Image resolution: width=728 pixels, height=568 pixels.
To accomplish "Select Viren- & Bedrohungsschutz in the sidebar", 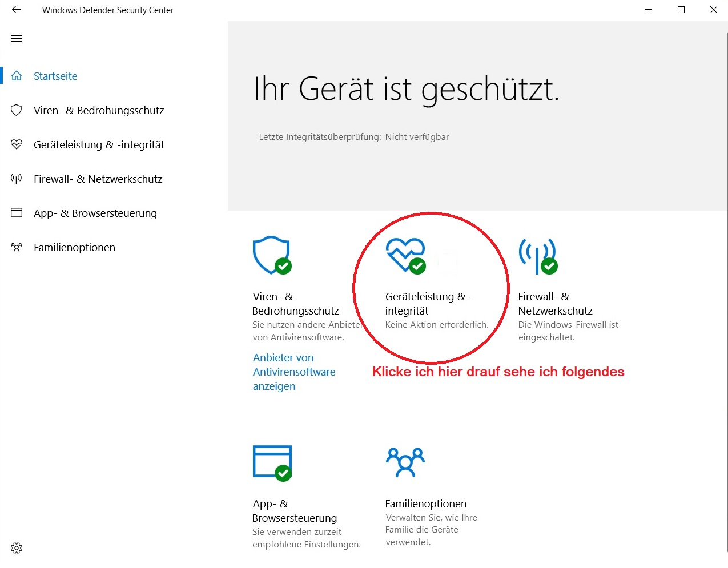I will 99,110.
